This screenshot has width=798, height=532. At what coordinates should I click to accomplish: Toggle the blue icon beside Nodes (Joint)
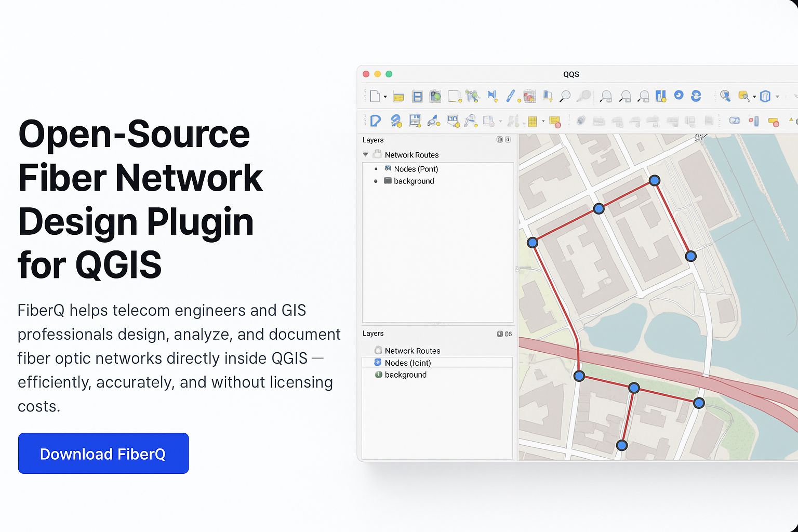click(x=378, y=363)
